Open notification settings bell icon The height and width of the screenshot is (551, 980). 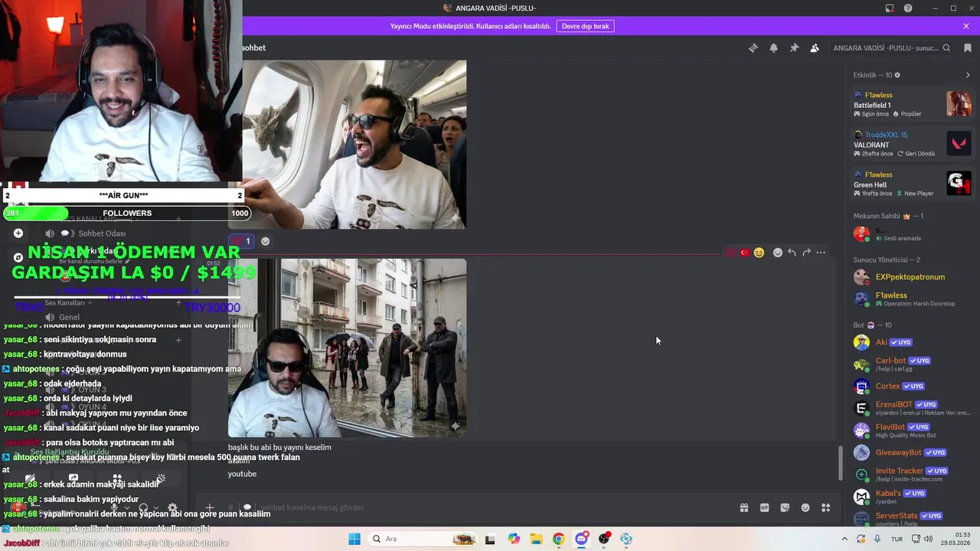(774, 47)
